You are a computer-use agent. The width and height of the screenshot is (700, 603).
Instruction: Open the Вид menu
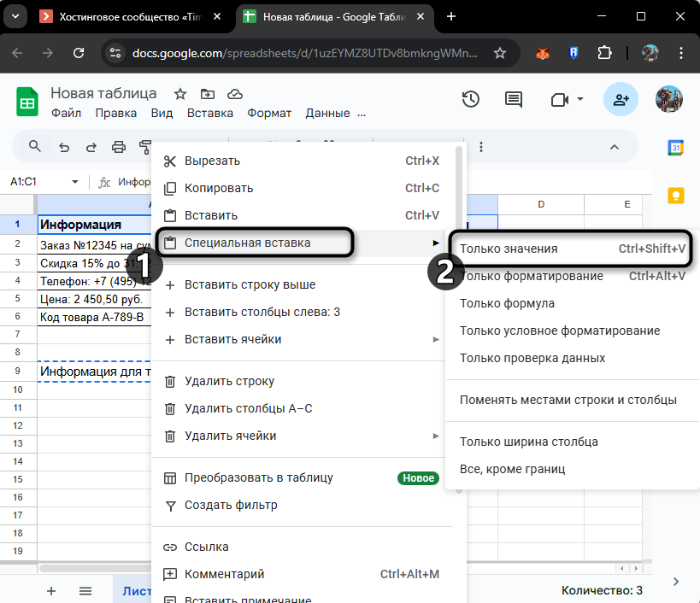click(x=162, y=114)
